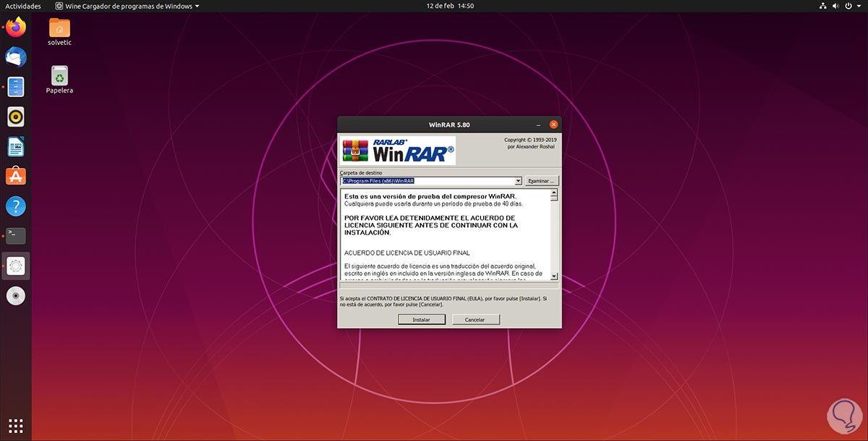Open the Files manager dock icon
This screenshot has height=441, width=868.
click(16, 87)
